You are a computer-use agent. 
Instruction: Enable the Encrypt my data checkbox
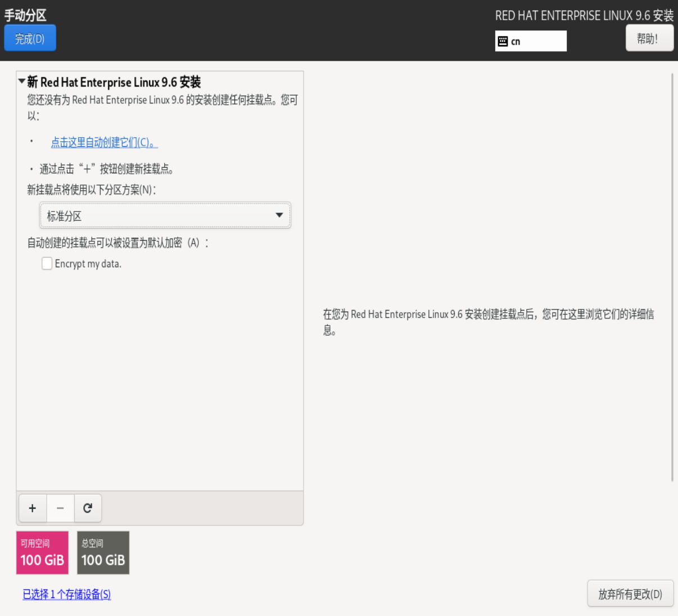47,263
